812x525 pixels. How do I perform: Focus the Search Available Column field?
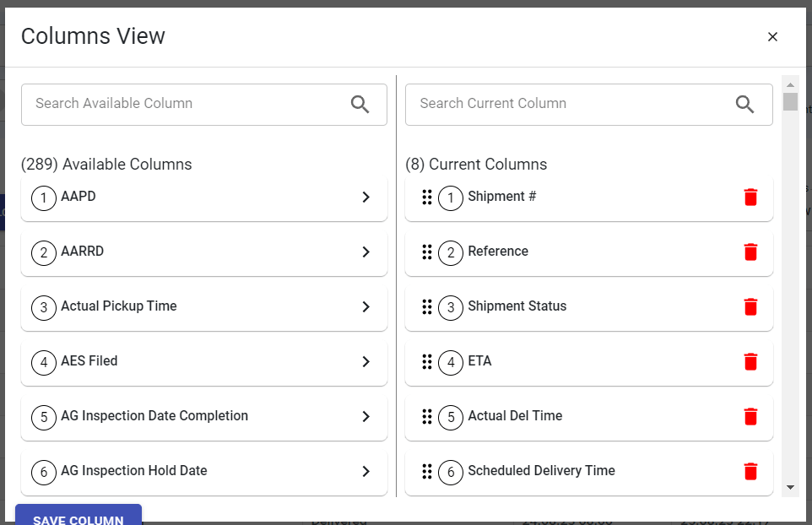186,104
